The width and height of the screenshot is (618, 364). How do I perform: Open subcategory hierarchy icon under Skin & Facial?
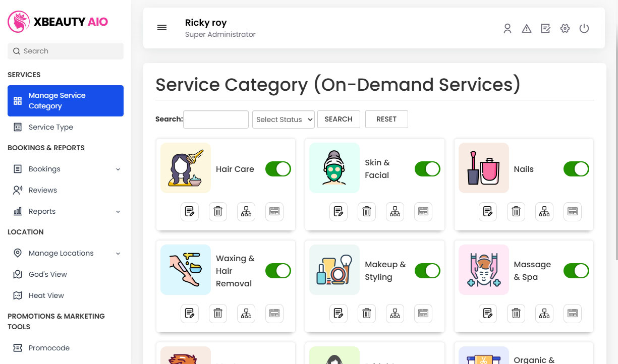(x=395, y=212)
